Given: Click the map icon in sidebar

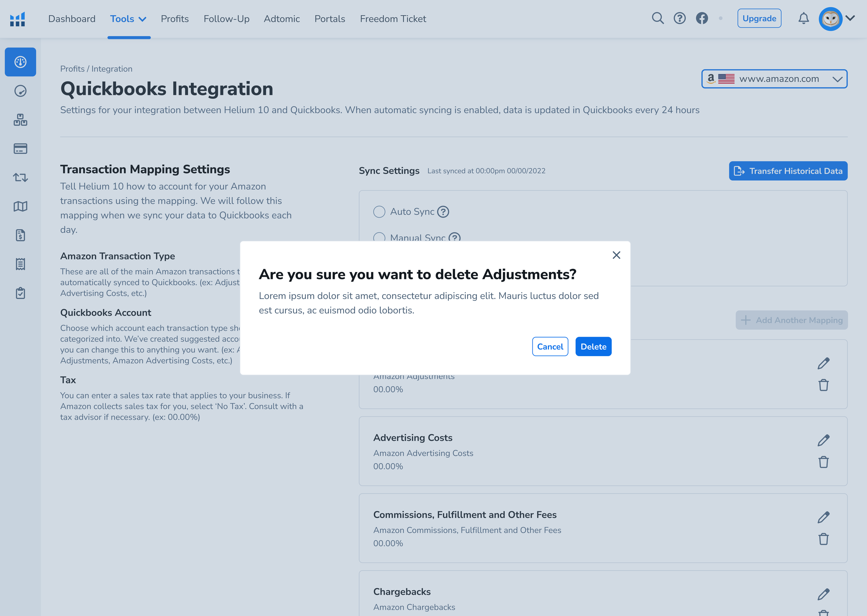Looking at the screenshot, I should [x=20, y=206].
